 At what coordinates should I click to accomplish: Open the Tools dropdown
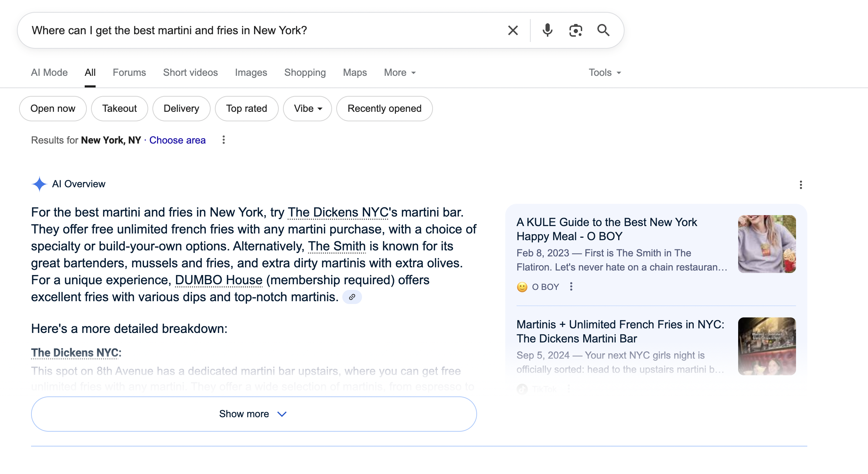(x=605, y=73)
